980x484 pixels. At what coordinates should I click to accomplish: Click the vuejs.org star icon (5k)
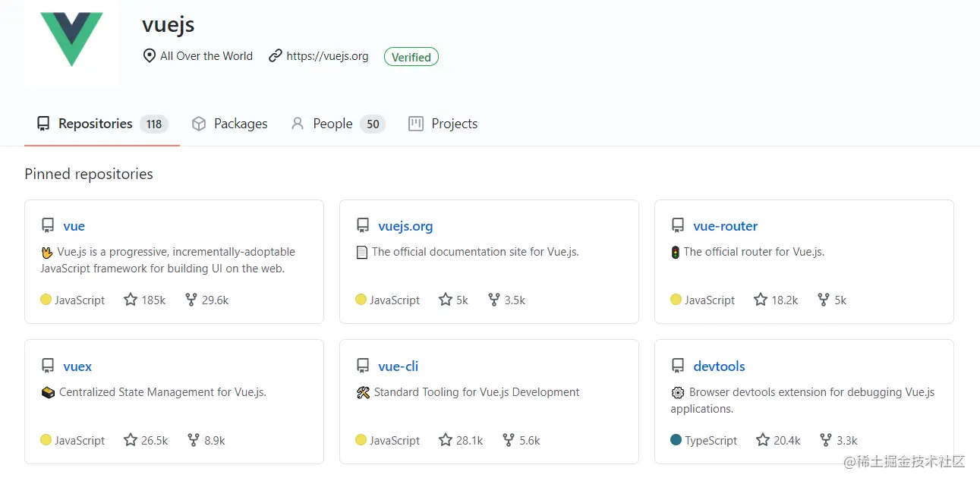point(446,300)
